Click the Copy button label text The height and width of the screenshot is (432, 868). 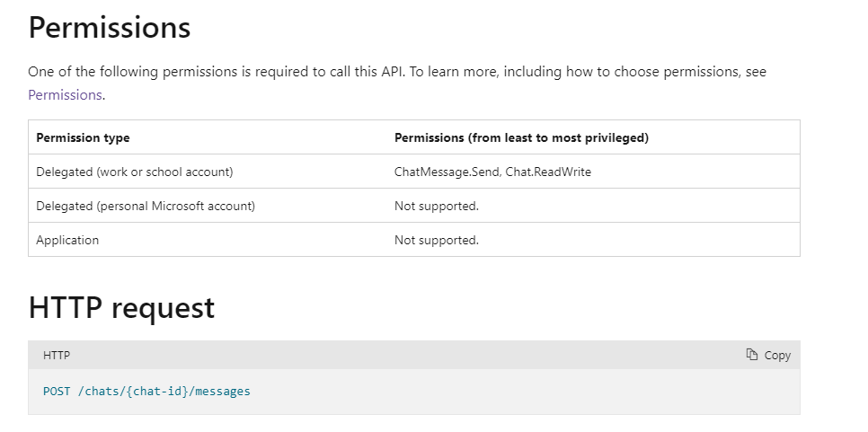(x=777, y=356)
